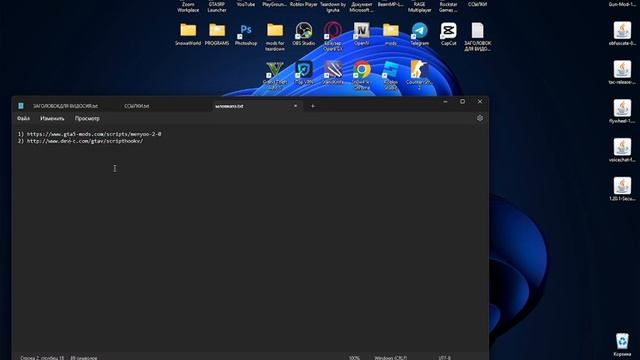Select the voicechat-f... jar file icon
Image resolution: width=640 pixels, height=360 pixels.
click(622, 150)
